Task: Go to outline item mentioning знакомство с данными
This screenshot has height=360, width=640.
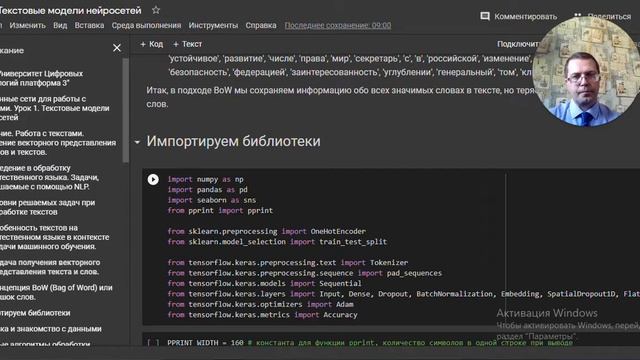Action: click(x=51, y=329)
